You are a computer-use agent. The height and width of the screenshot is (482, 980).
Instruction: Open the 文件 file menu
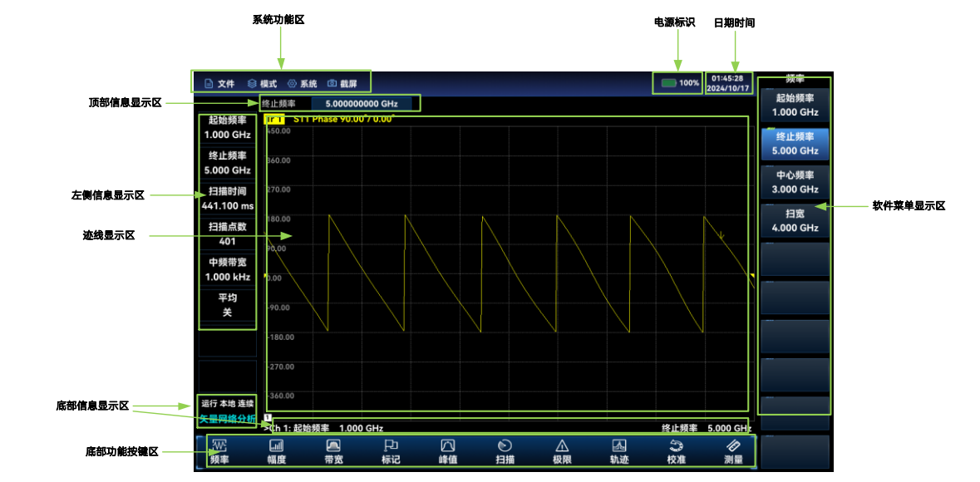[219, 84]
